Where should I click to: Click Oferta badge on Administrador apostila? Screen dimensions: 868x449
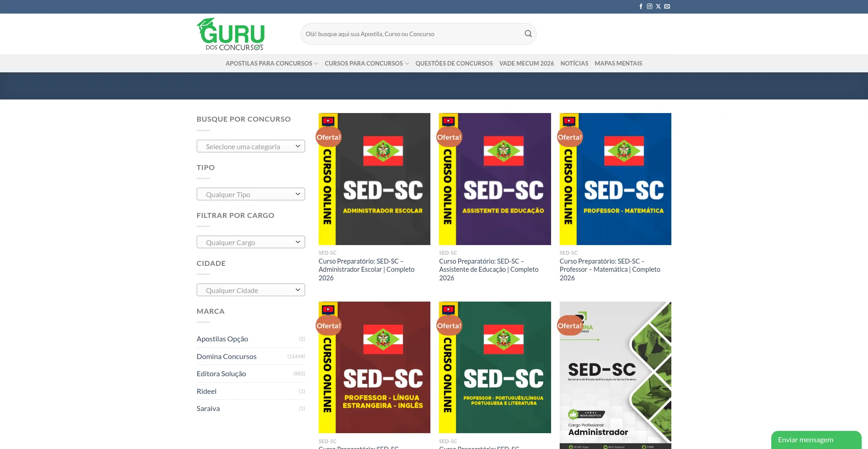click(570, 326)
